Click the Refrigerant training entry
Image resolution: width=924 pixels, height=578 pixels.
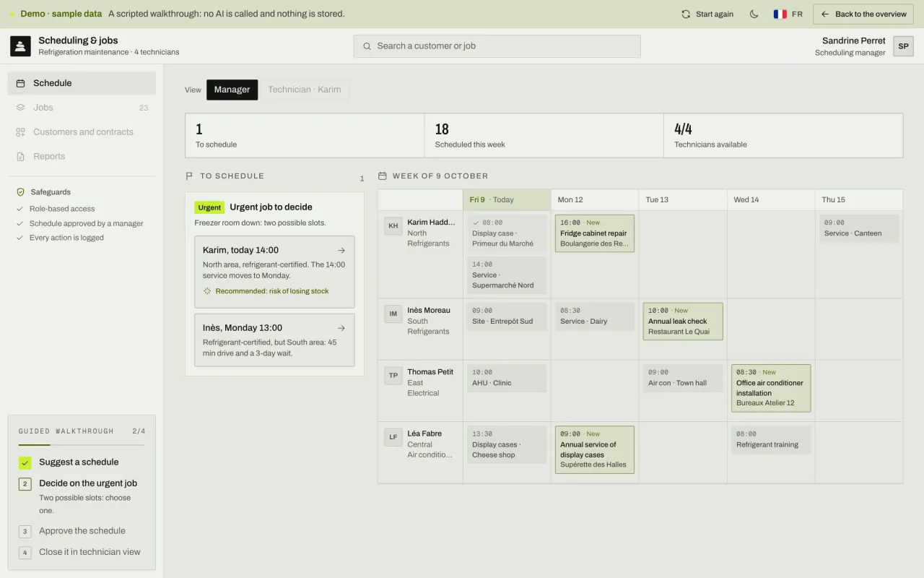771,439
